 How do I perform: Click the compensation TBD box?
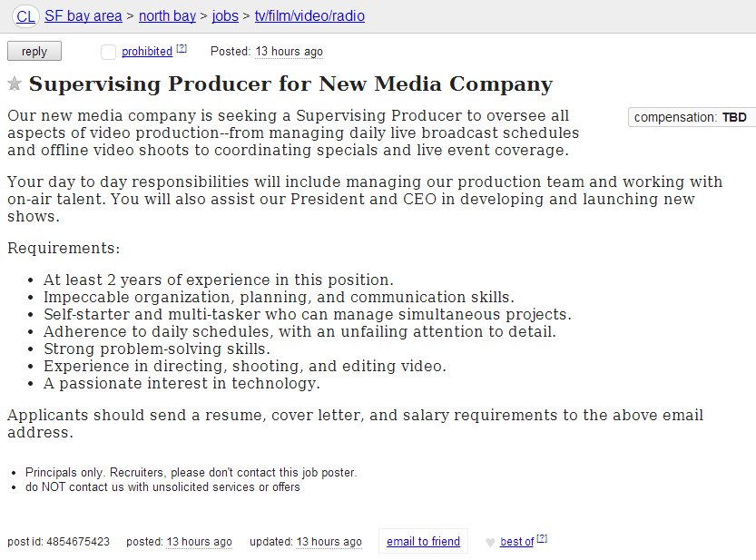692,117
